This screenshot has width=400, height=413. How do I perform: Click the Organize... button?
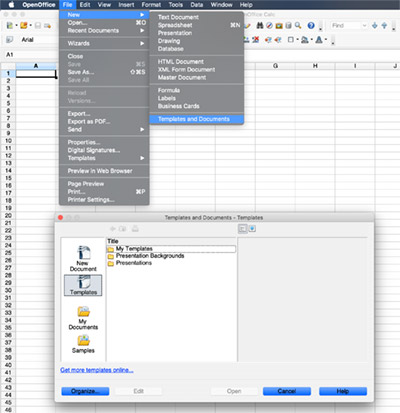tap(85, 391)
